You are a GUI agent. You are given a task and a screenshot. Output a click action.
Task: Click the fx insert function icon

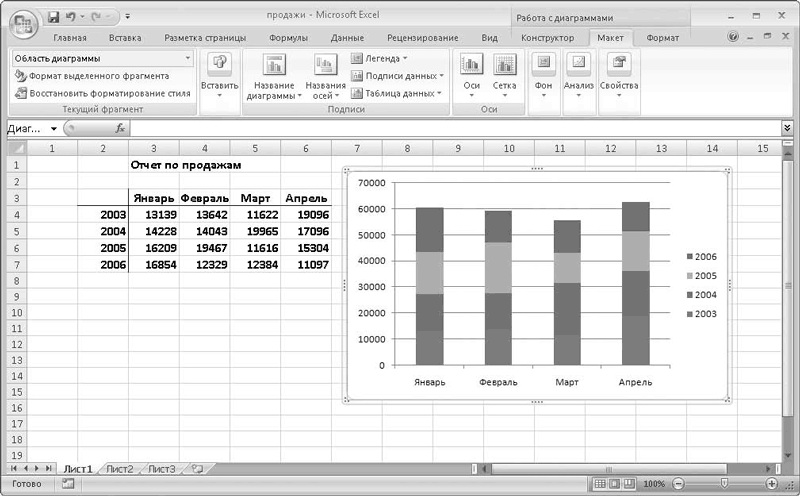coord(120,128)
